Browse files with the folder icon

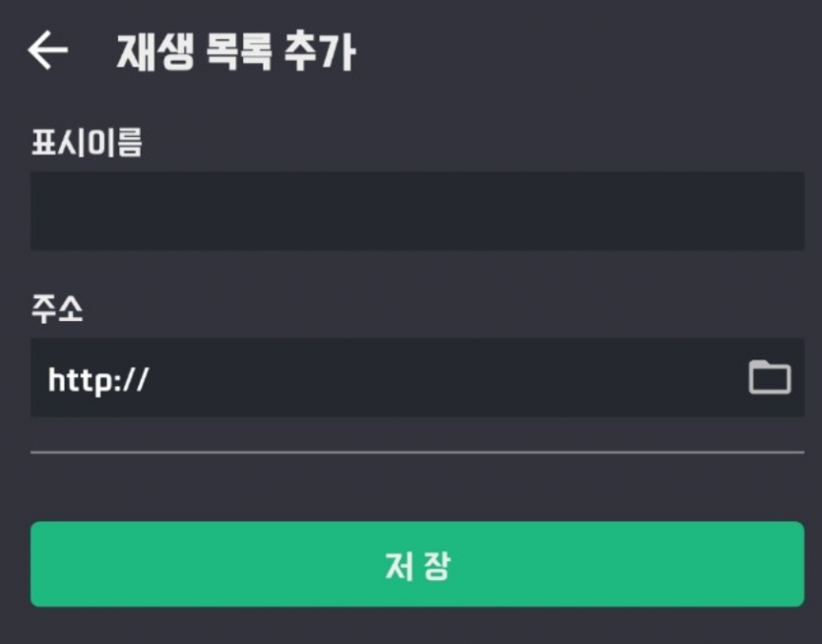click(770, 377)
